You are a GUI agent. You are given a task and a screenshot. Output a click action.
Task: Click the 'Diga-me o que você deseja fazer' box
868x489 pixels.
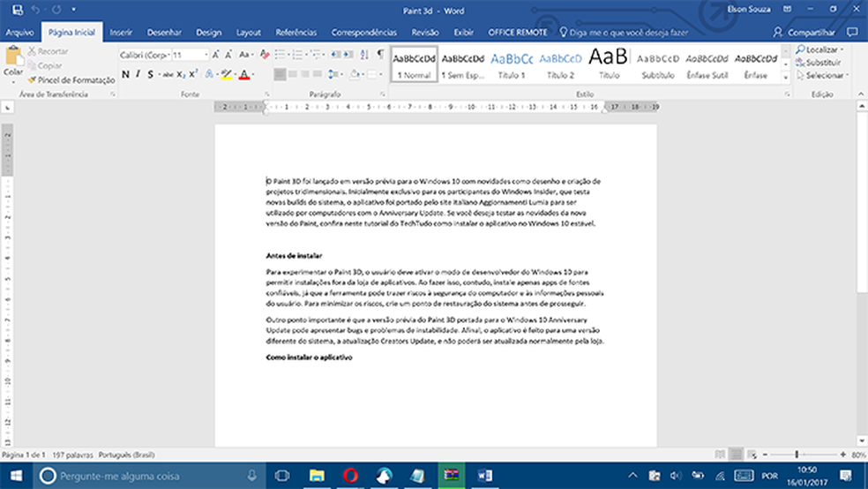624,32
